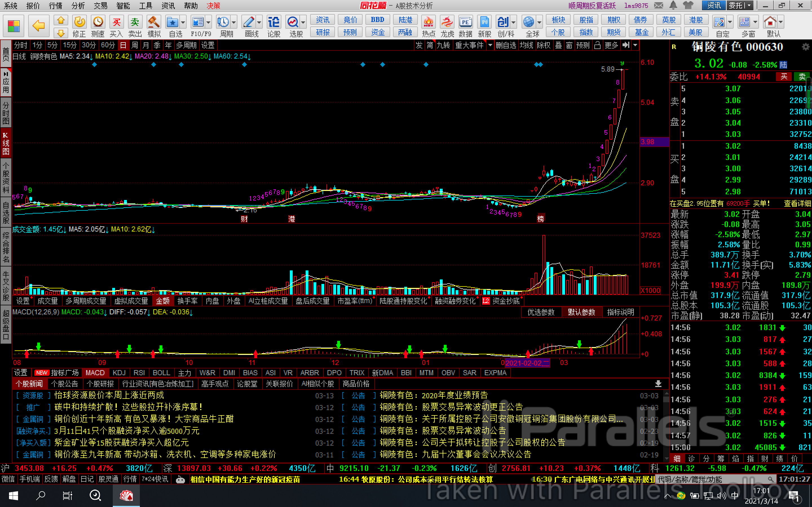Open the 智能 menu in menu bar
Viewport: 812px width, 507px height.
tap(123, 5)
